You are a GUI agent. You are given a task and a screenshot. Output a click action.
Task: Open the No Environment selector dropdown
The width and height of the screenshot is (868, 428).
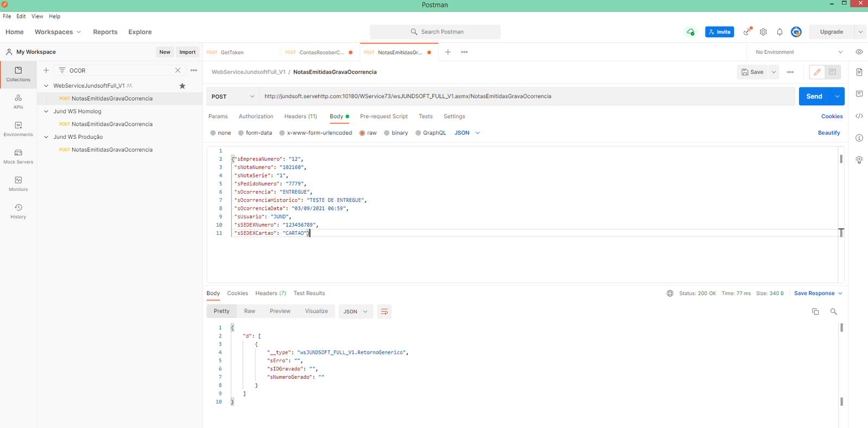[799, 52]
